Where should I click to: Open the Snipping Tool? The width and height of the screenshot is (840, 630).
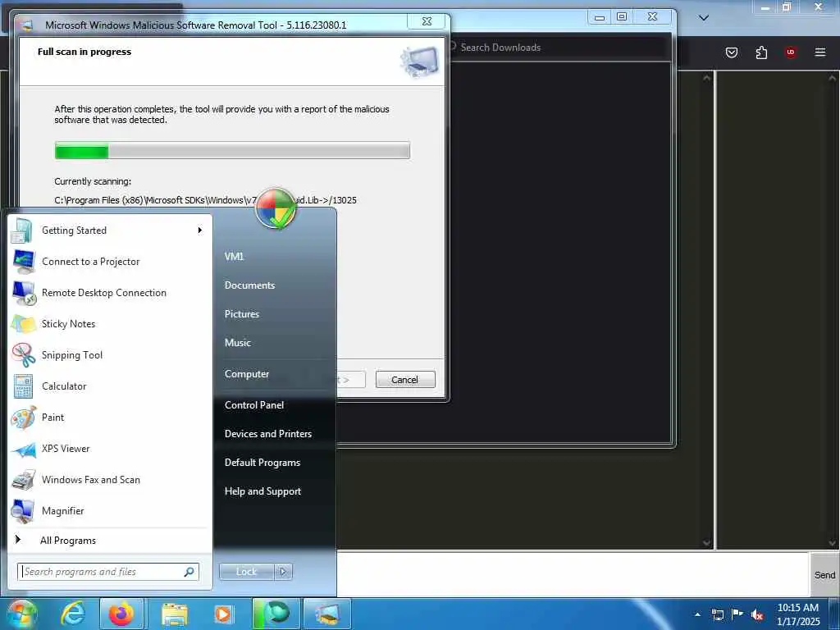110,354
